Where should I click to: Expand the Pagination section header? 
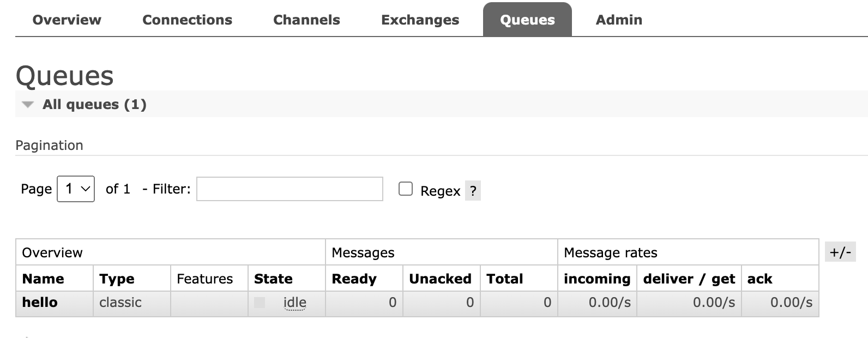coord(49,146)
